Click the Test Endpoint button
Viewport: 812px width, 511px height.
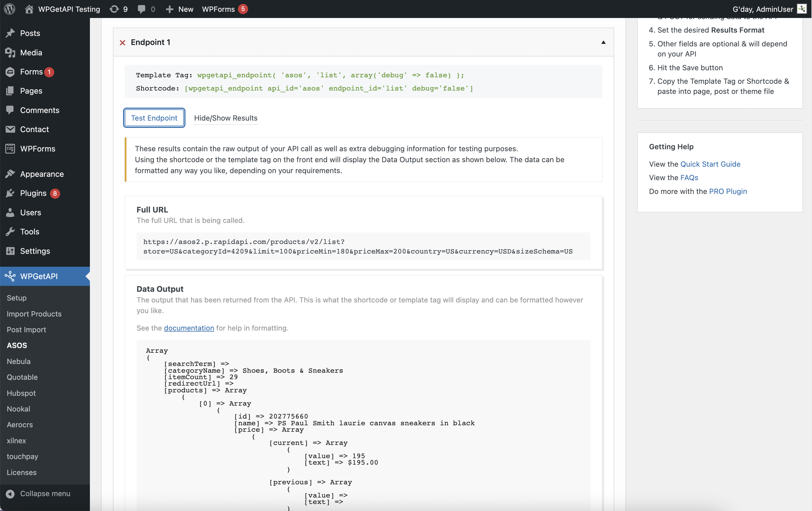[x=154, y=118]
